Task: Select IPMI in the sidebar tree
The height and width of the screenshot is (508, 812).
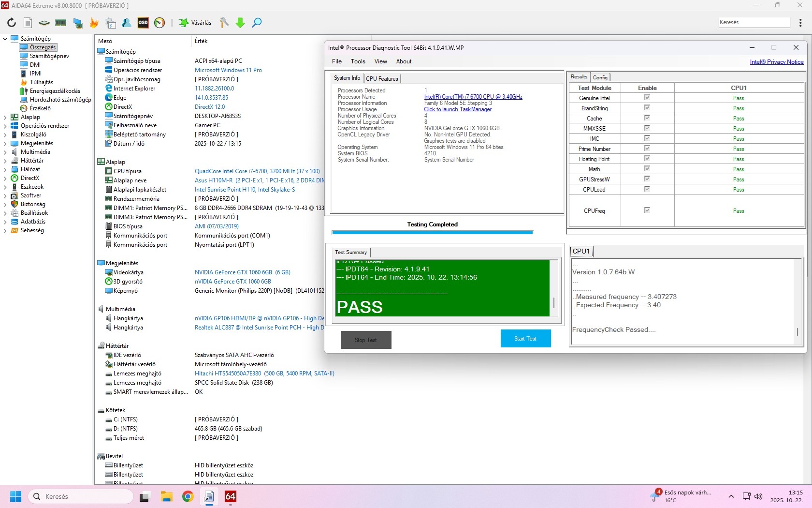Action: tap(36, 74)
